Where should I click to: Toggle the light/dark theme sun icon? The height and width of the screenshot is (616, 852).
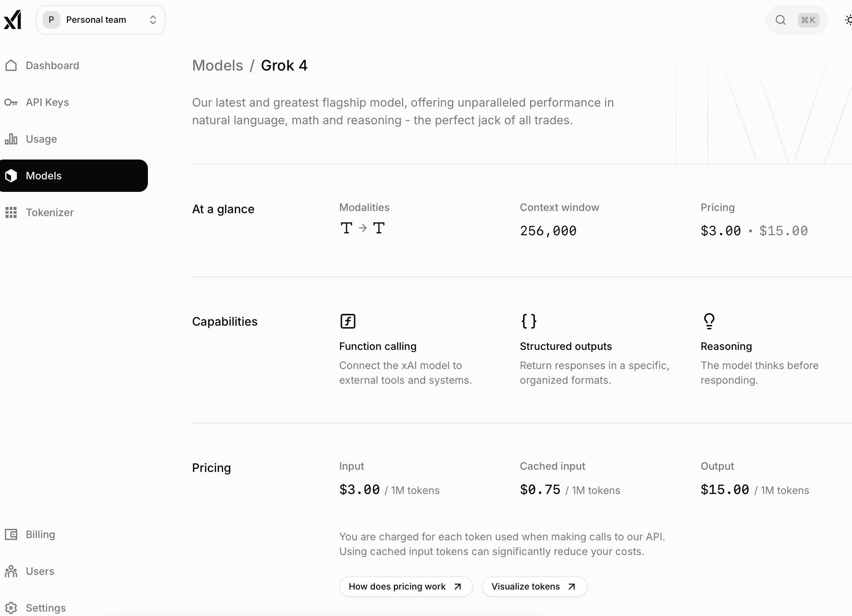pyautogui.click(x=848, y=20)
